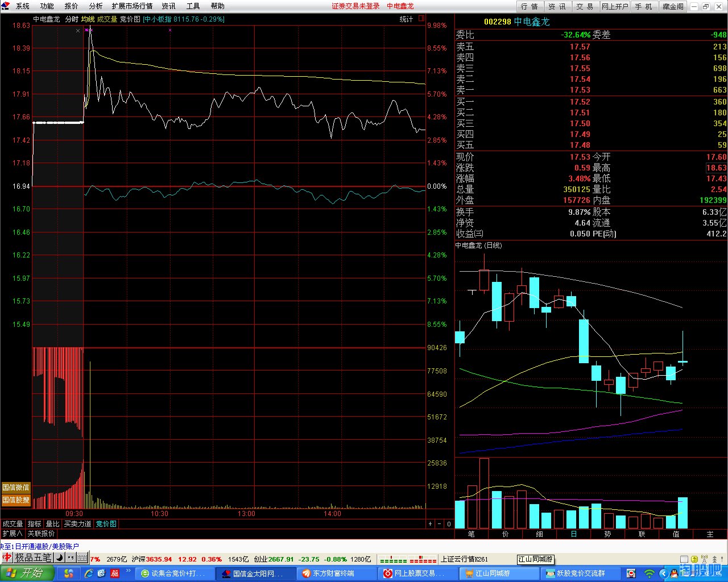The image size is (728, 582).
Task: Click the moon icon in IME bar
Action: point(60,558)
